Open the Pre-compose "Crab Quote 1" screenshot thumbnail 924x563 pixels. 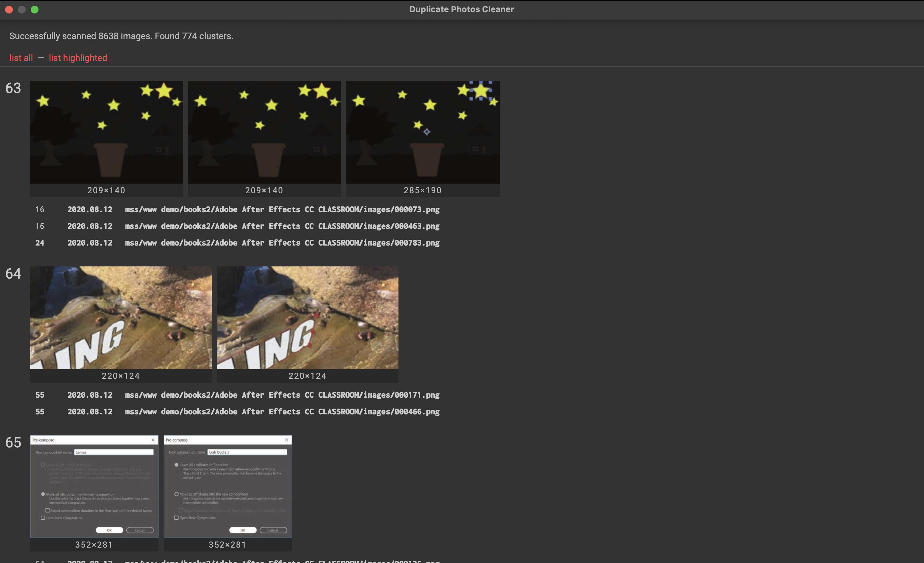227,488
